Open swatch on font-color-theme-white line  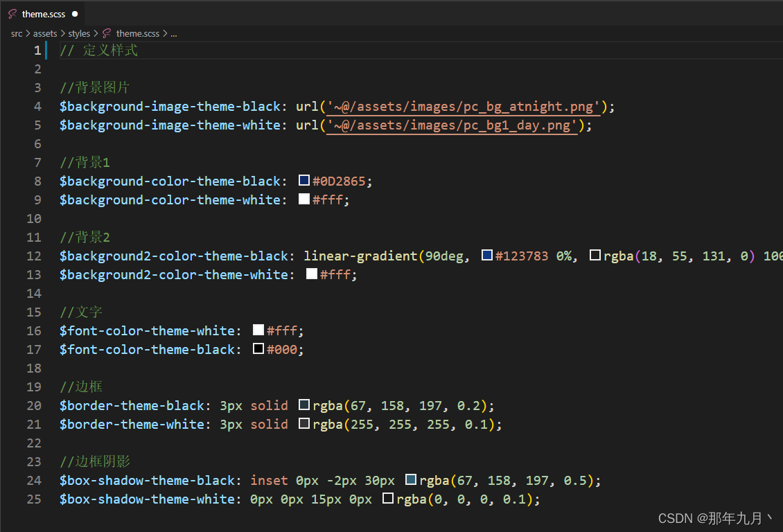258,329
